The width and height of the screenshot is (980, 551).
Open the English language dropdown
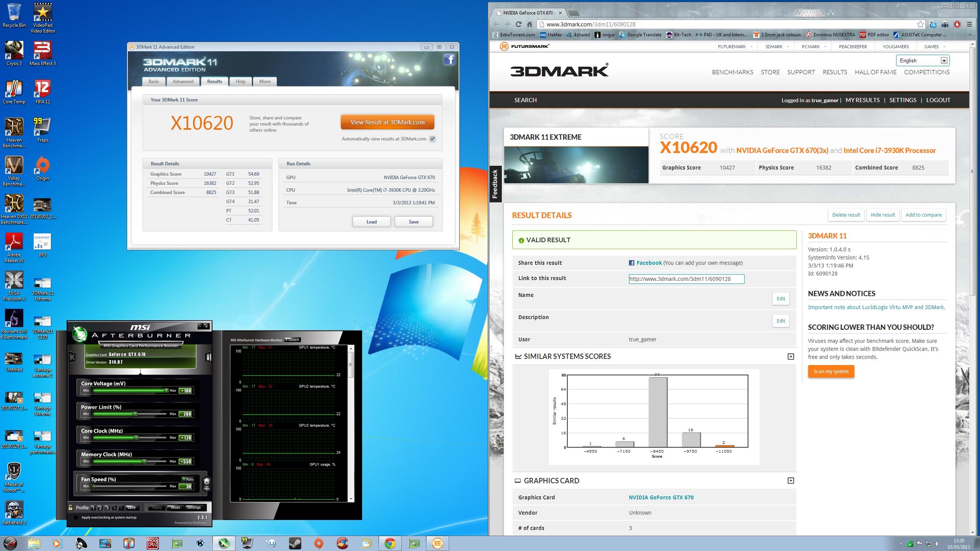coord(923,60)
